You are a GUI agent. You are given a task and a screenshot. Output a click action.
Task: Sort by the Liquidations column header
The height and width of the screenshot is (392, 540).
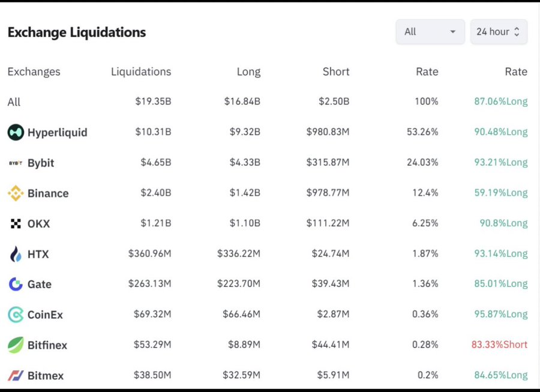[x=140, y=71]
